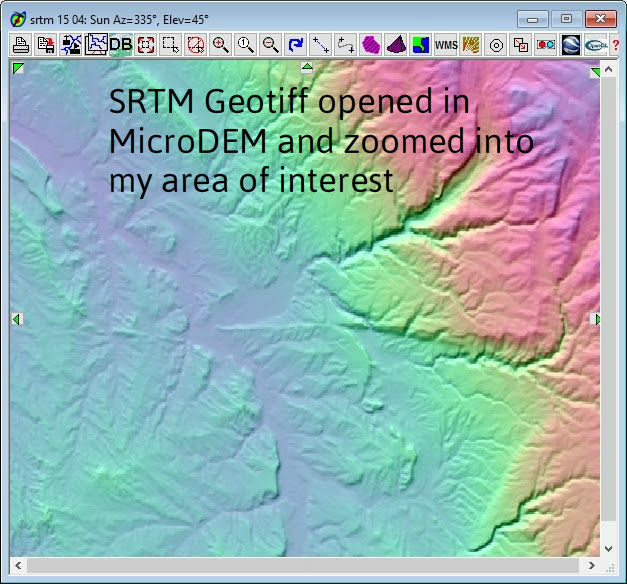Screen dimensions: 627x584
Task: Click the blue oval logo export icon
Action: click(596, 45)
